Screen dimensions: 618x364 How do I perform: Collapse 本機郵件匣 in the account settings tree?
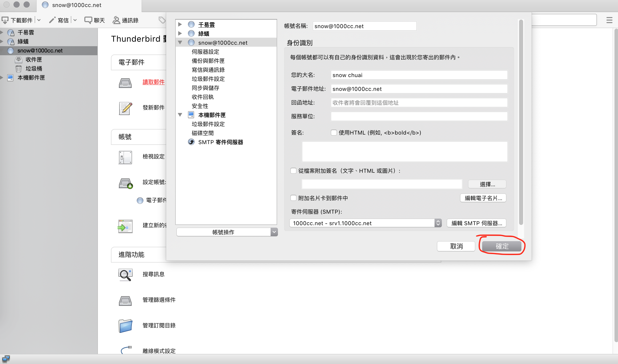click(x=180, y=115)
